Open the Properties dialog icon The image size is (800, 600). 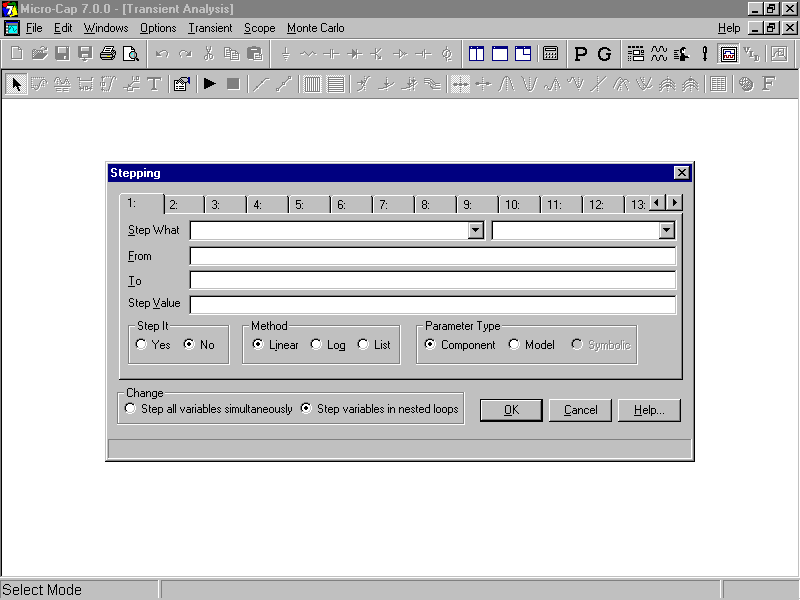click(182, 84)
